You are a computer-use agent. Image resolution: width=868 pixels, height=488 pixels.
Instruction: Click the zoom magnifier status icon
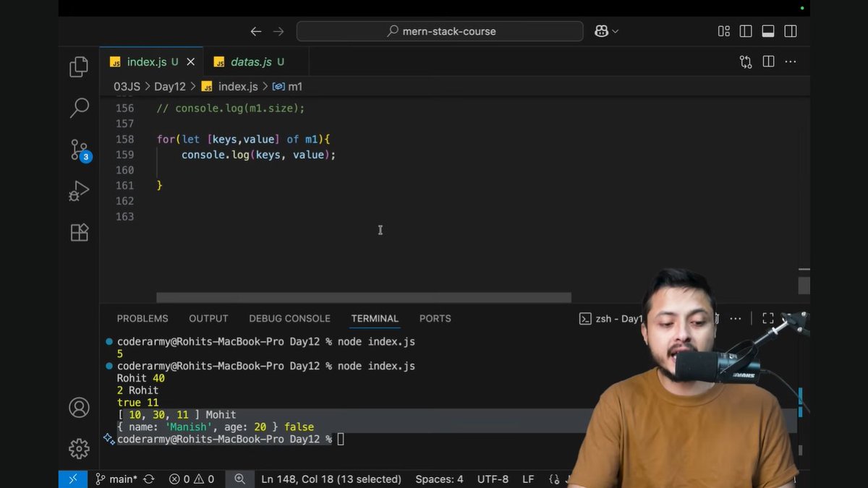pyautogui.click(x=239, y=479)
